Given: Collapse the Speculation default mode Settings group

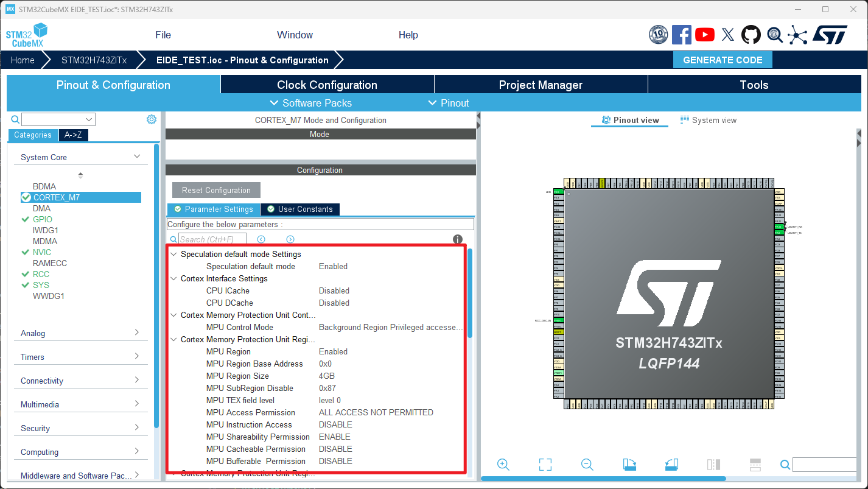Looking at the screenshot, I should (174, 254).
